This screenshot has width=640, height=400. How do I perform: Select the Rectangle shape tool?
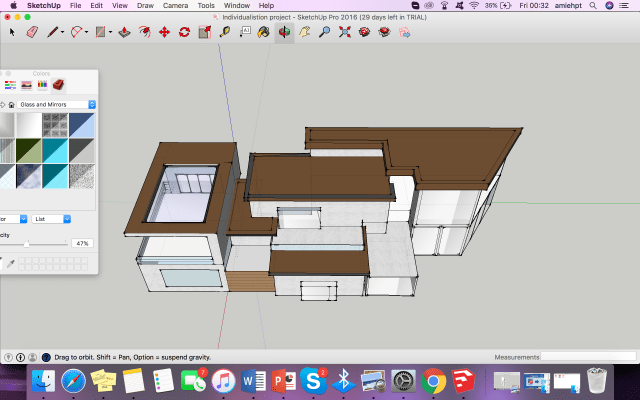[100, 32]
